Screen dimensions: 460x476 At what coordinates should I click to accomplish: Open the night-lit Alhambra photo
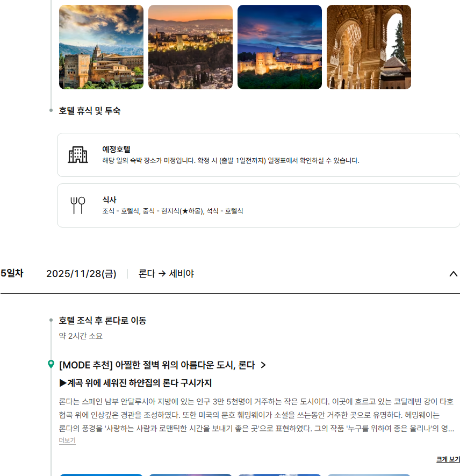pos(279,47)
